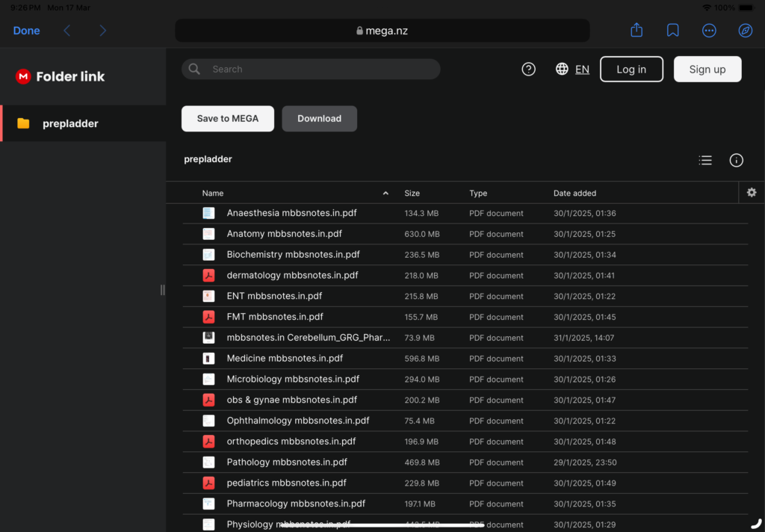Screen dimensions: 765x532
Task: Click prepladder breadcrumb label
Action: [208, 159]
